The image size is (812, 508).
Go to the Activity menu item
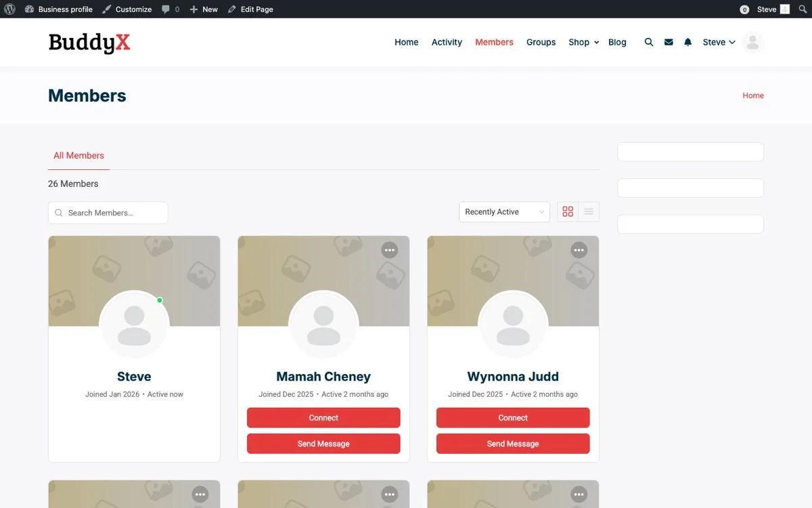tap(447, 42)
